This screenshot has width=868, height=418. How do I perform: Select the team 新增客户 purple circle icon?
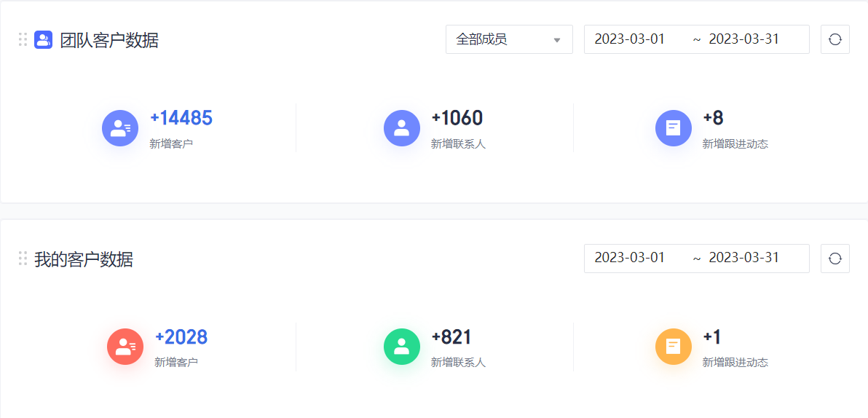click(120, 128)
